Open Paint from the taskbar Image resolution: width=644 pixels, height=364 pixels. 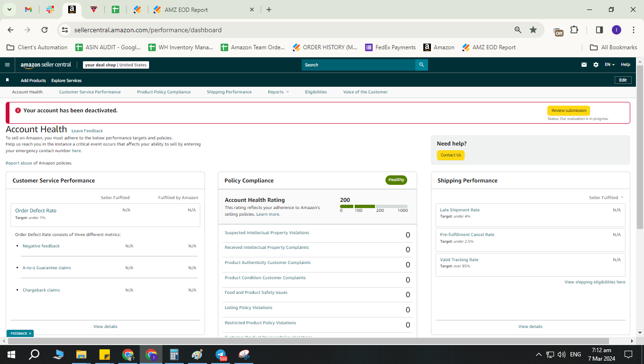click(197, 355)
